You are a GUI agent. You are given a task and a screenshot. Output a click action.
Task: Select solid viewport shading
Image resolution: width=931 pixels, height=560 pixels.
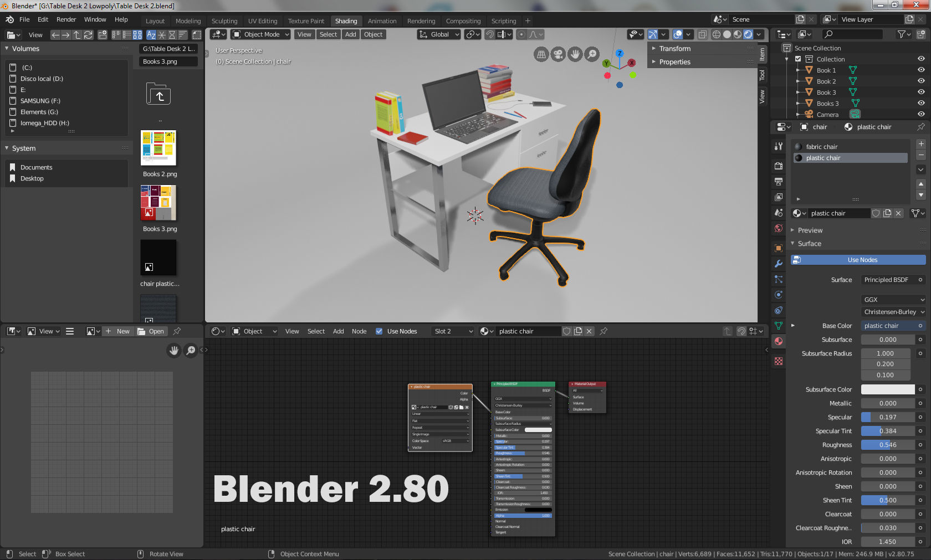point(727,34)
